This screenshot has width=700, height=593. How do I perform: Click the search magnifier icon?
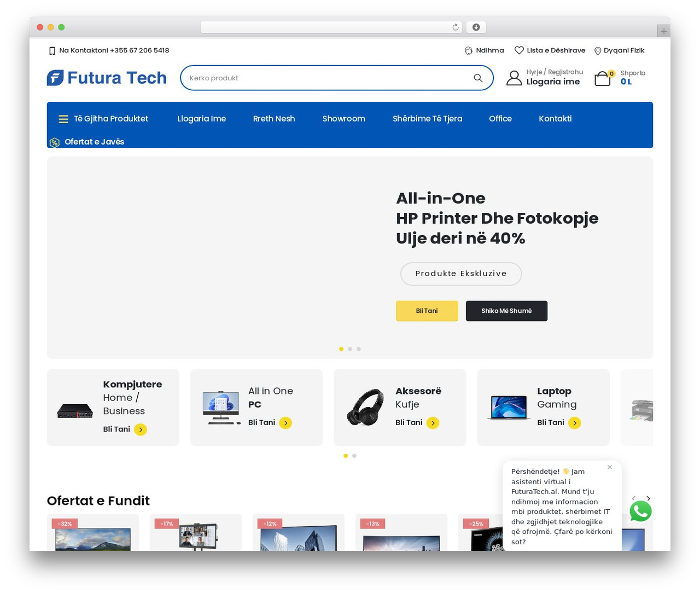click(478, 78)
